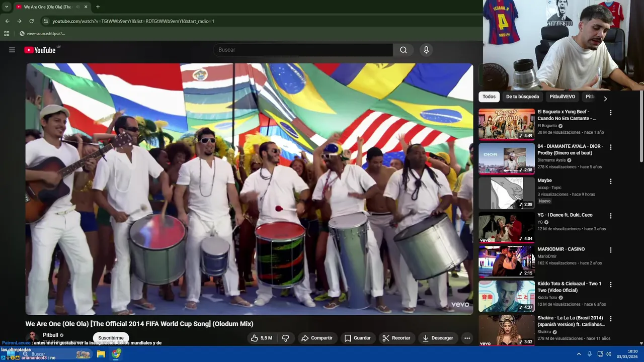Play the DIOR Diamante Ayala thumbnail

point(507,158)
